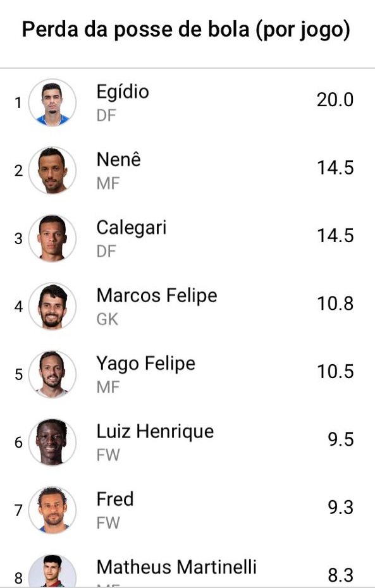Select the Calegari name entry
This screenshot has width=375, height=588.
132,228
